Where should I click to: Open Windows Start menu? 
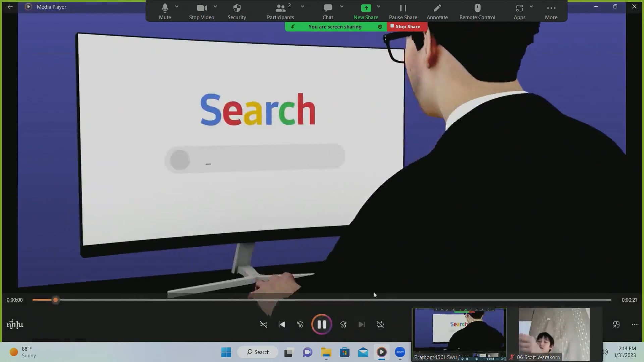click(x=226, y=352)
